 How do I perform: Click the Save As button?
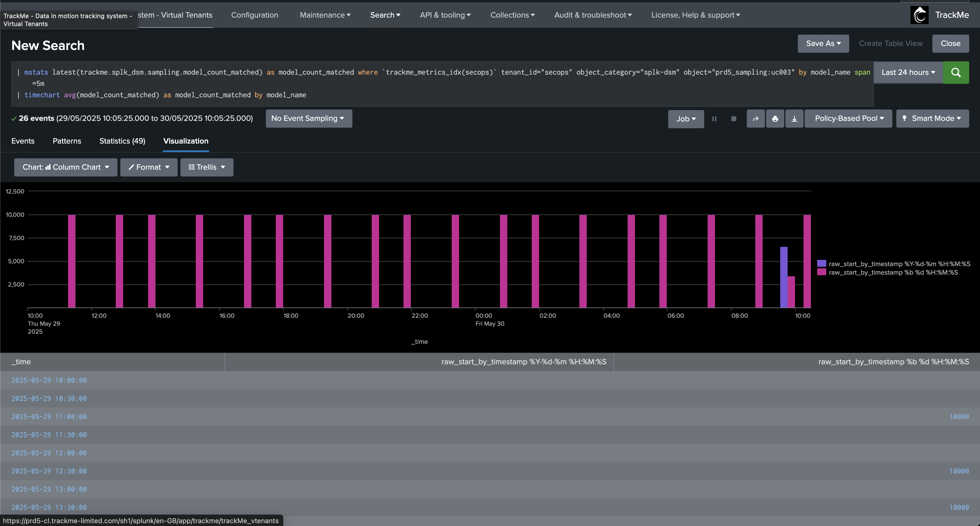(823, 44)
